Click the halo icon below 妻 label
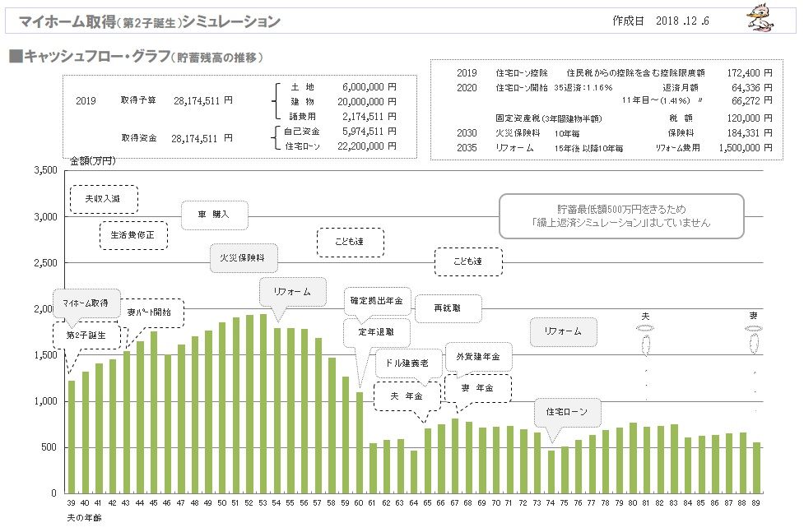This screenshot has height=532, width=804. coord(754,329)
